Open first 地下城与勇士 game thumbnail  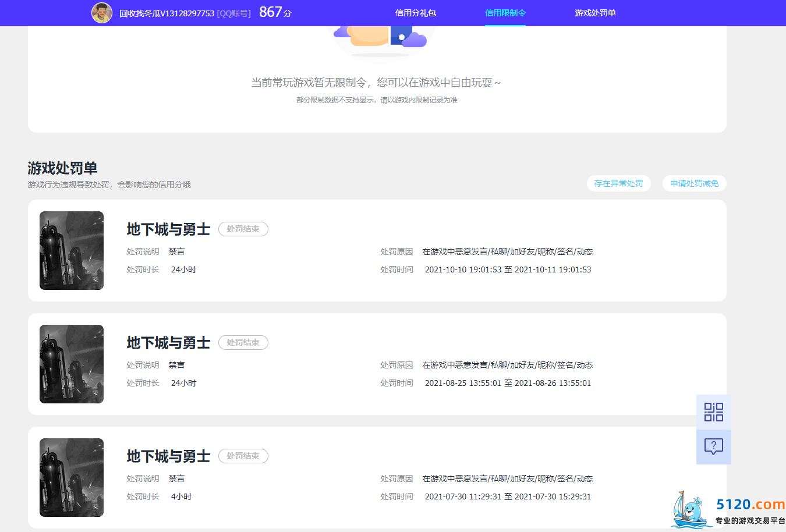click(x=72, y=250)
